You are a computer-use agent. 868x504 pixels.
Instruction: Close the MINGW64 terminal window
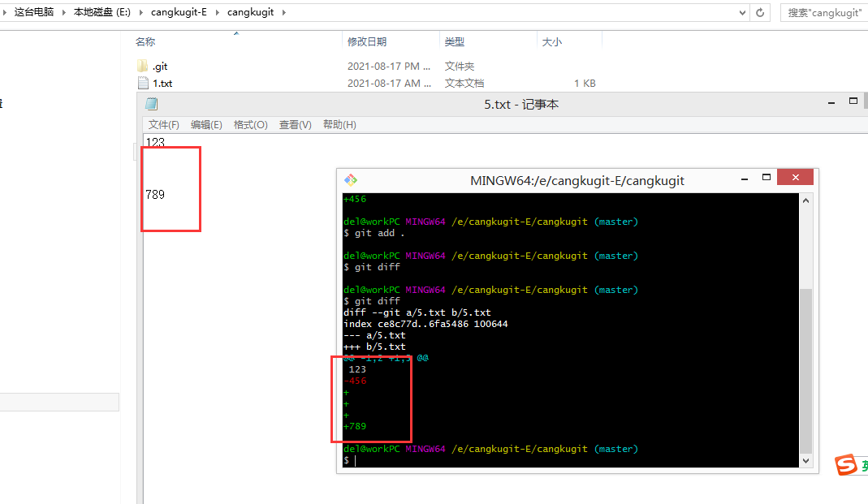pos(796,177)
